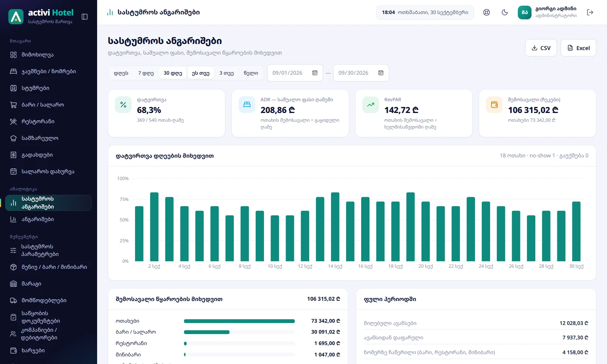The image size is (607, 364).
Task: Export the report as Excel
Action: [579, 48]
